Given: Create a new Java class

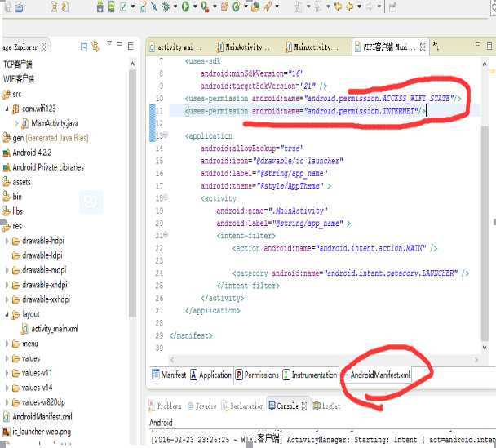Looking at the screenshot, I should coord(236,7).
